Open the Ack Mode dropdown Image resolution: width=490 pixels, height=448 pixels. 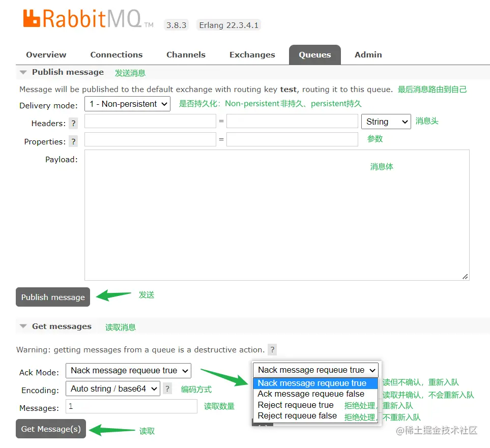(128, 371)
